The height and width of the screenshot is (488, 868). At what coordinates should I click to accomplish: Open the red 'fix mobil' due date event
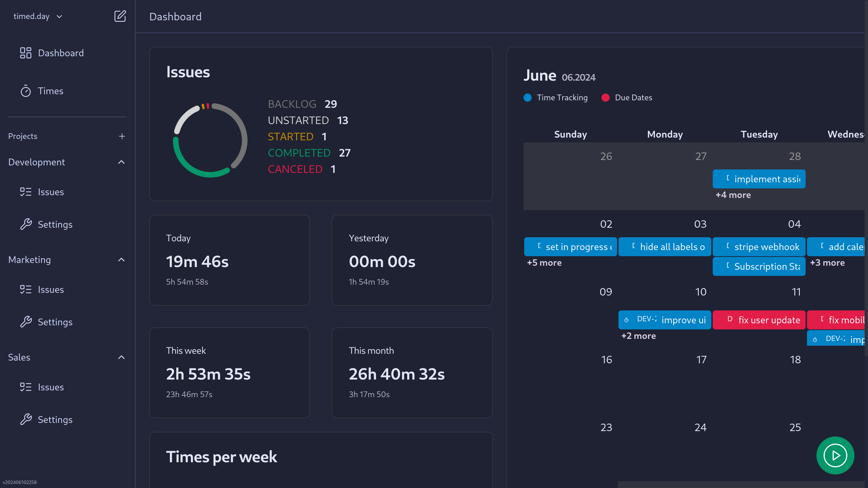pyautogui.click(x=836, y=320)
